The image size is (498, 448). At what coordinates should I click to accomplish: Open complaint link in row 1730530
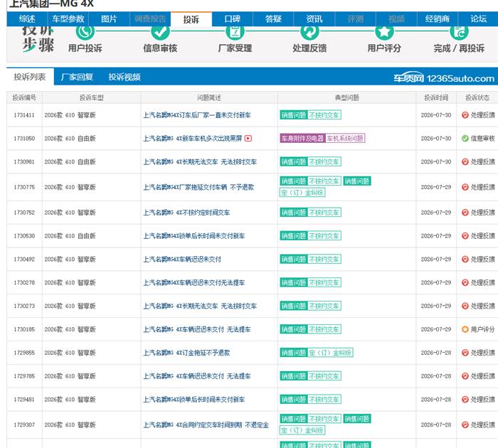(x=194, y=236)
